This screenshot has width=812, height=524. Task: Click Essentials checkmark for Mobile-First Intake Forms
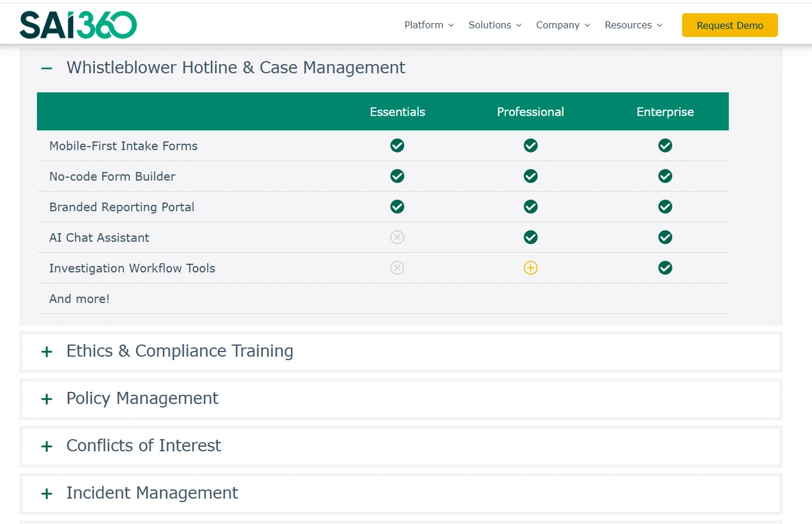(397, 145)
